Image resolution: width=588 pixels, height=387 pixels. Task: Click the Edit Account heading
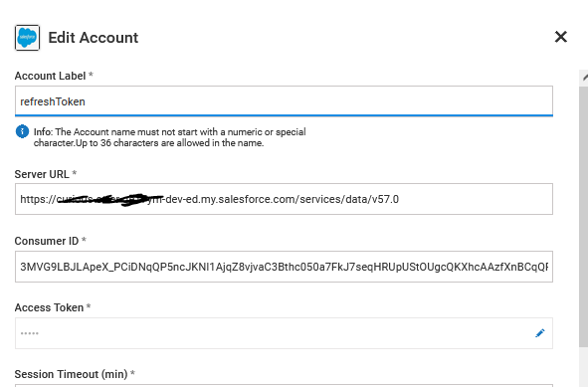point(94,38)
